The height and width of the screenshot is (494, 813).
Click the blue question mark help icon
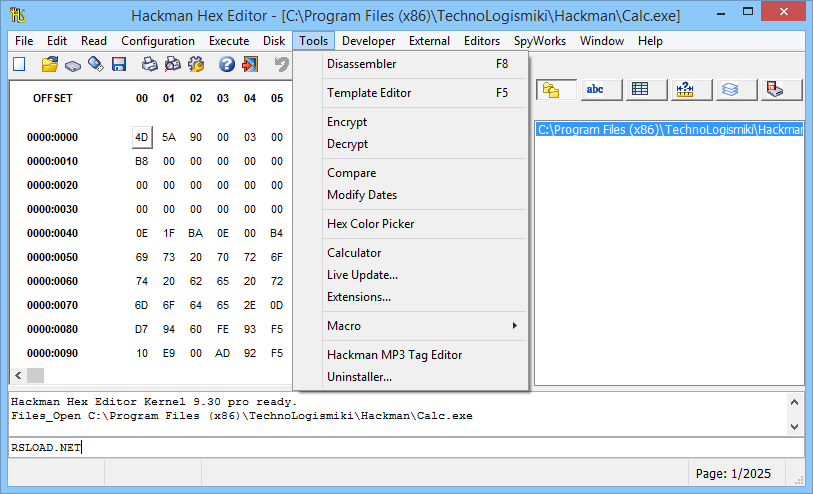point(227,64)
